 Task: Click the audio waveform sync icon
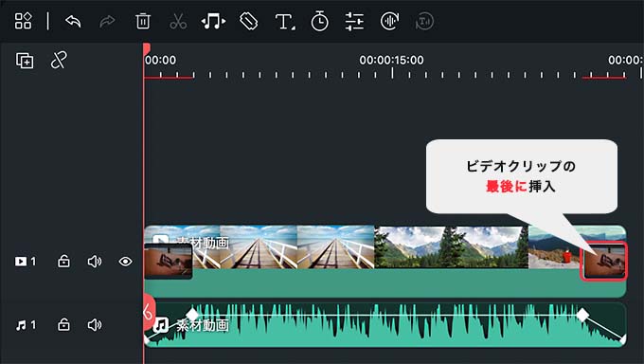coord(389,21)
